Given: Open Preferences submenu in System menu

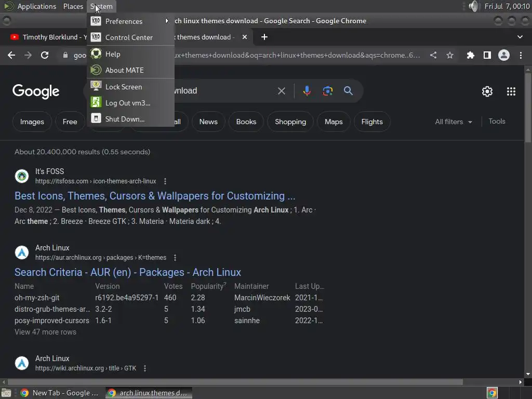Looking at the screenshot, I should (x=130, y=21).
